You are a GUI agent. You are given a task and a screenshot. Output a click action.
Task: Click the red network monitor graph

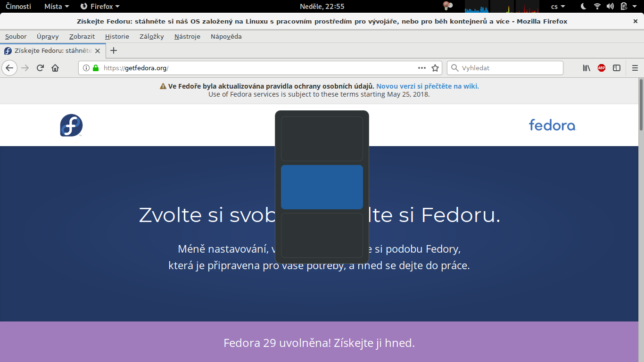(527, 7)
